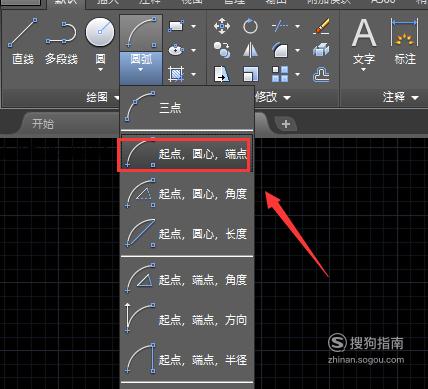Viewport: 428px width, 389px height.
Task: Select the Fillet tool icon
Action: click(x=280, y=50)
